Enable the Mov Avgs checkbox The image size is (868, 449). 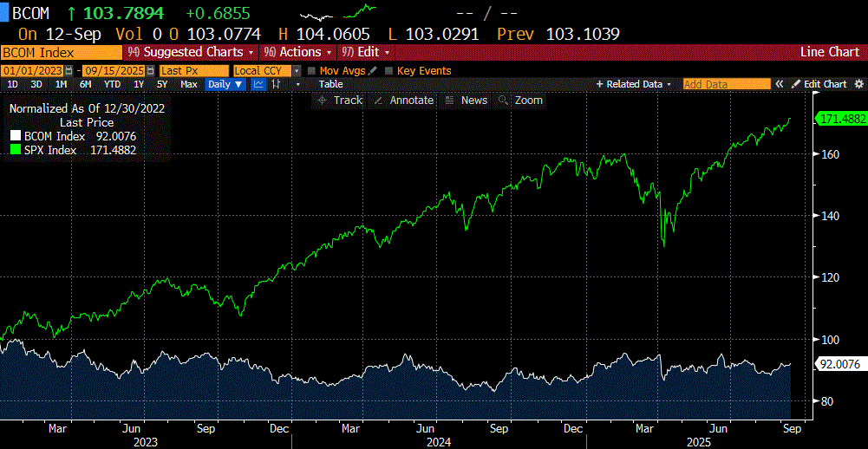point(311,71)
